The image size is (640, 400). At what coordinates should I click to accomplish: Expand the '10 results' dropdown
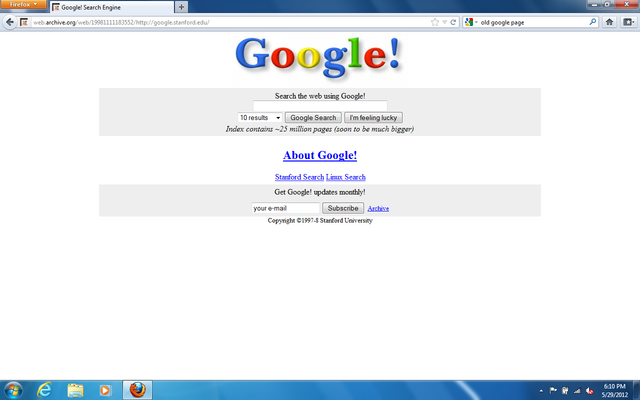tap(260, 118)
